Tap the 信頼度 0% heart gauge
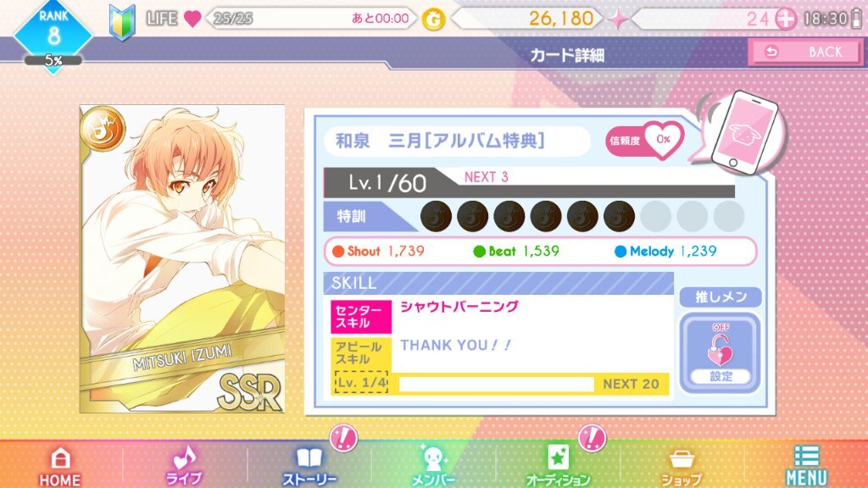Screen dimensions: 868x488 coord(645,141)
